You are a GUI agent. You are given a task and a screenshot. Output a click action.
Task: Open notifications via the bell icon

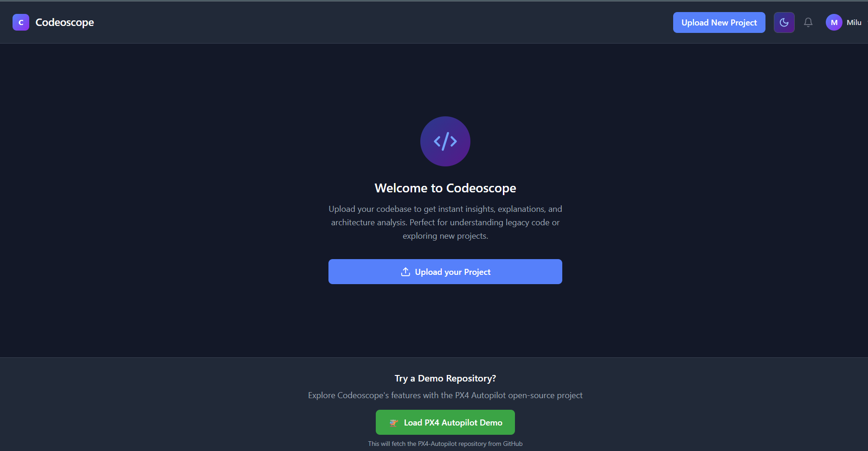click(x=808, y=22)
